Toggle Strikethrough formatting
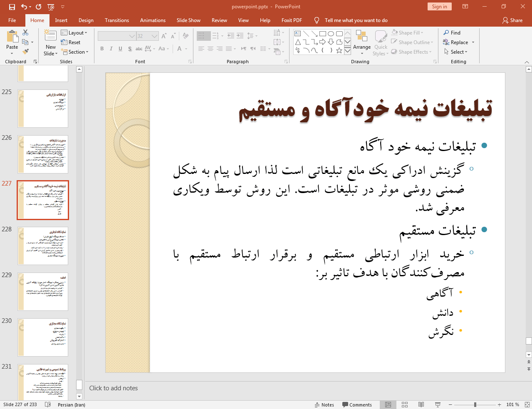The width and height of the screenshot is (532, 409). (x=139, y=49)
